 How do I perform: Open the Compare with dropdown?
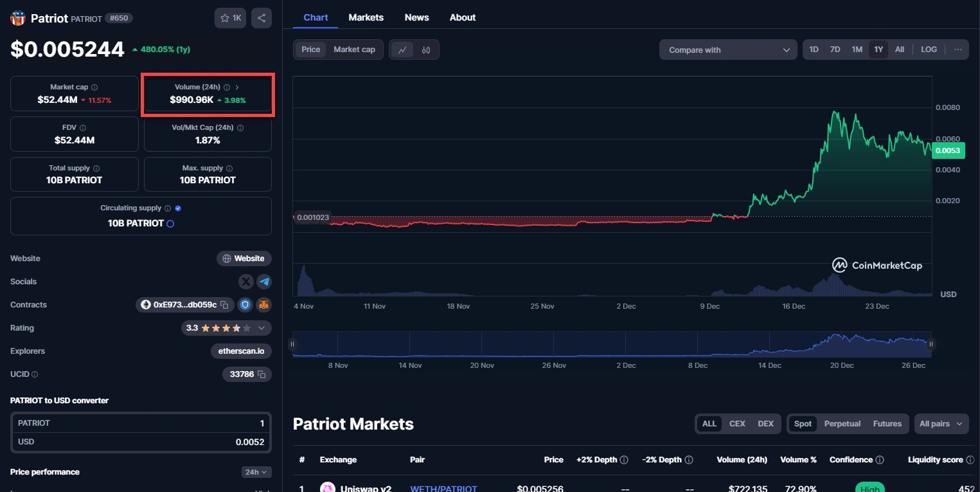728,50
